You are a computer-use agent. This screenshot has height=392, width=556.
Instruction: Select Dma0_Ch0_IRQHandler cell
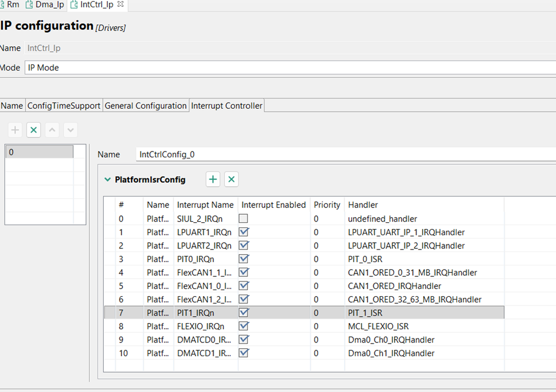424,340
